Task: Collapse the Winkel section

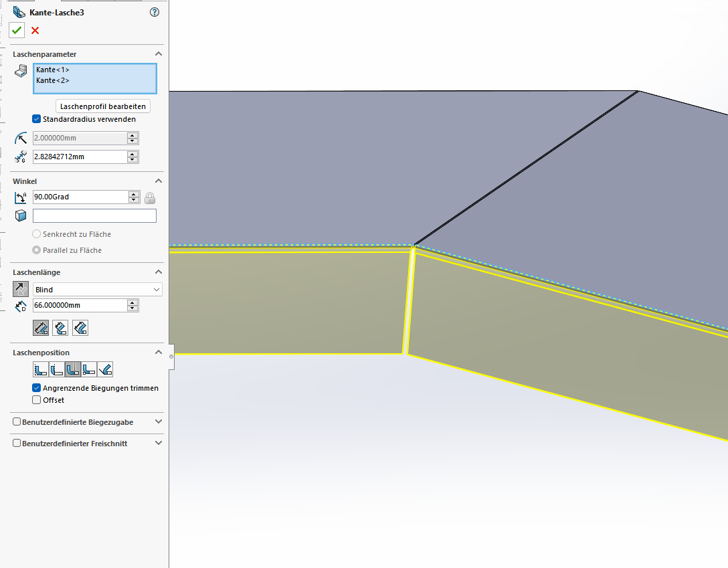Action: 159,181
